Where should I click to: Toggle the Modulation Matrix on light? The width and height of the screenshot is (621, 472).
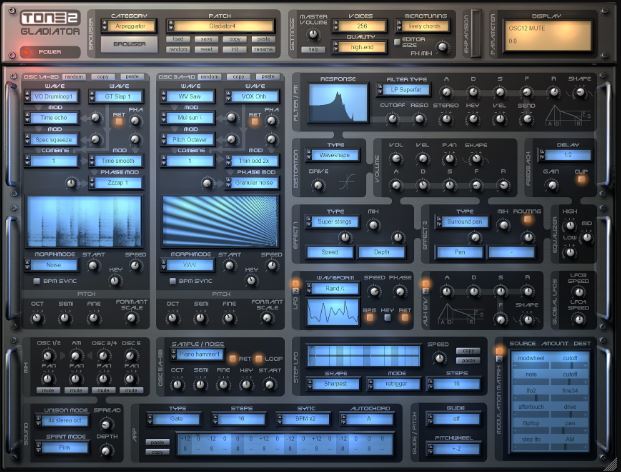(499, 350)
